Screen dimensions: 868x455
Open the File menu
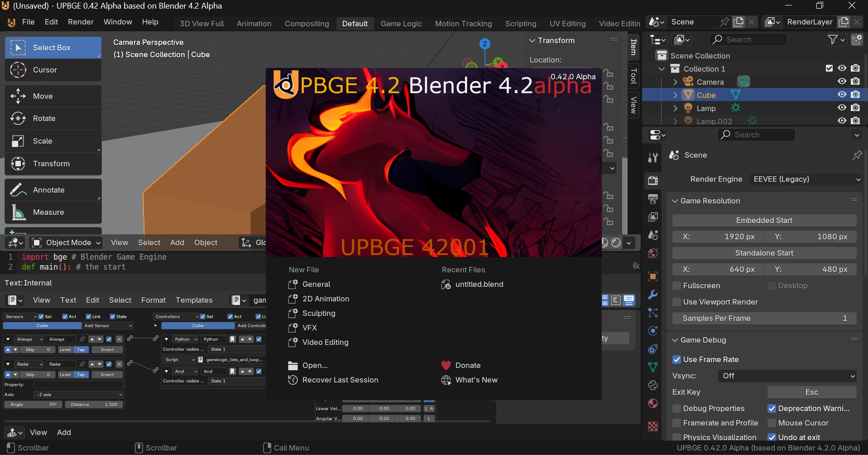point(28,22)
